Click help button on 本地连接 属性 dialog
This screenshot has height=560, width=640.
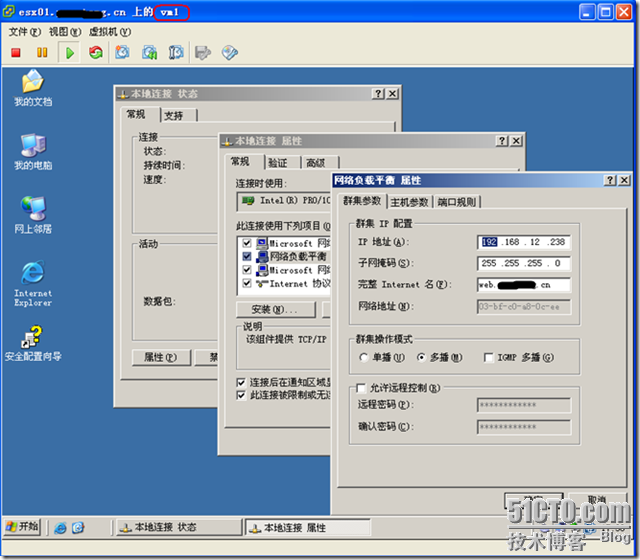[502, 141]
